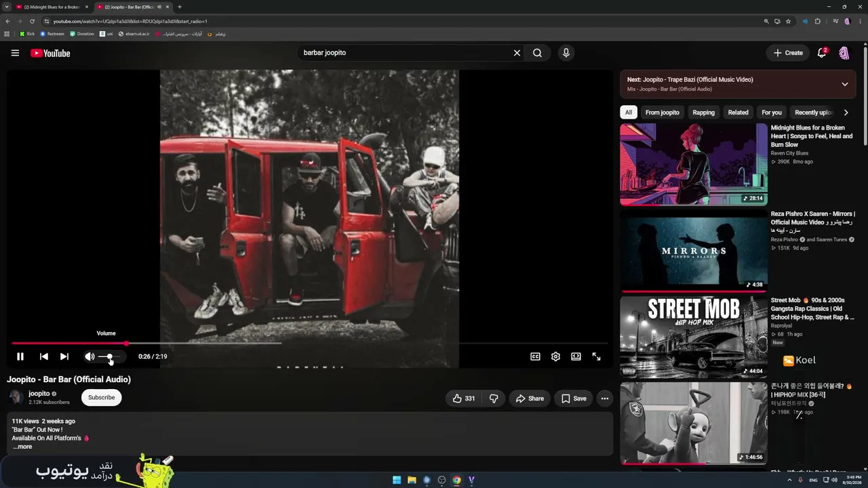Filter recommendations by Rapping

[704, 113]
